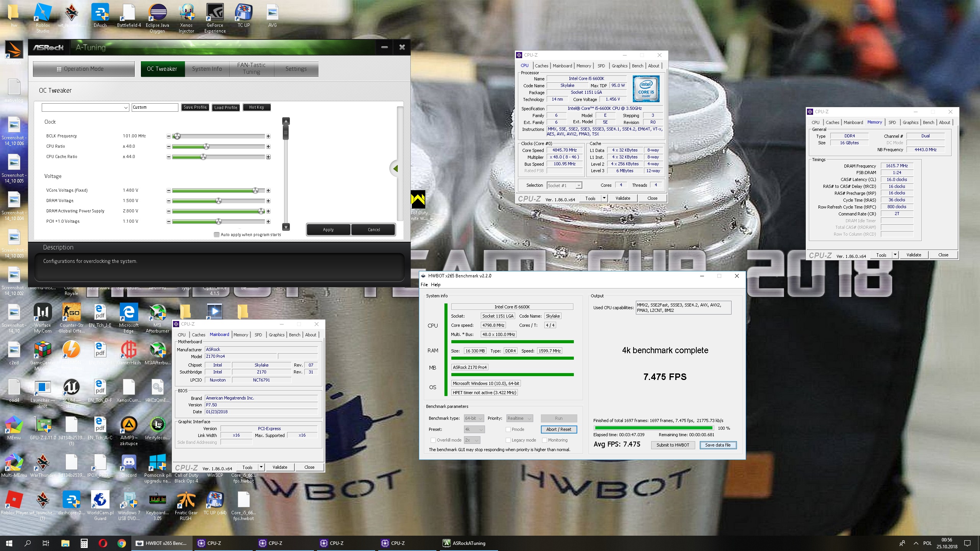Open Windows Start menu
This screenshot has width=980, height=551.
9,543
